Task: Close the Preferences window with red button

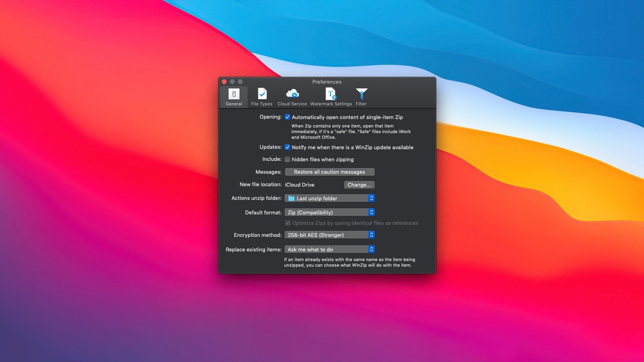Action: [x=224, y=82]
